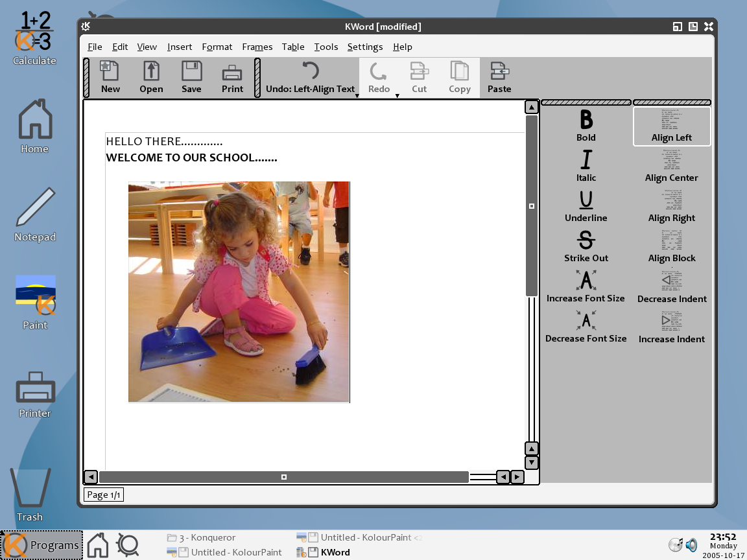This screenshot has height=560, width=747.
Task: Open the Trash desktop icon
Action: coord(30,495)
